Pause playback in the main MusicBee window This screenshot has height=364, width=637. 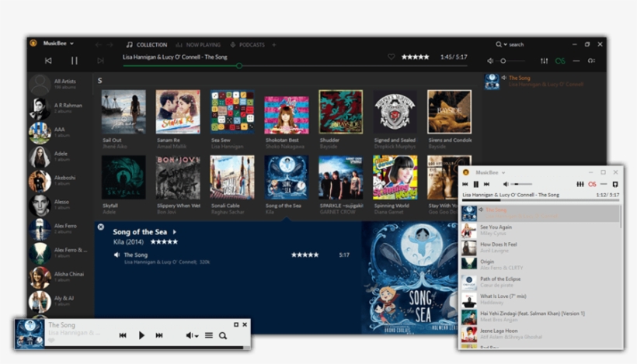pos(75,61)
